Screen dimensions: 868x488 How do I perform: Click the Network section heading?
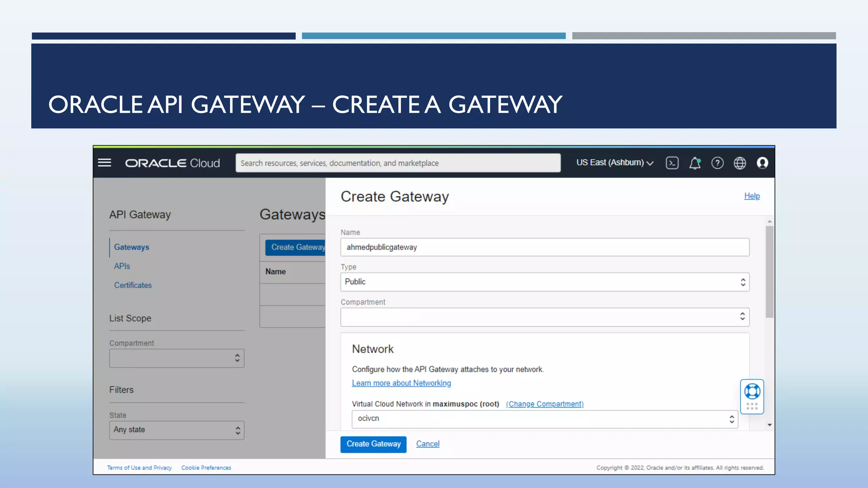point(373,349)
